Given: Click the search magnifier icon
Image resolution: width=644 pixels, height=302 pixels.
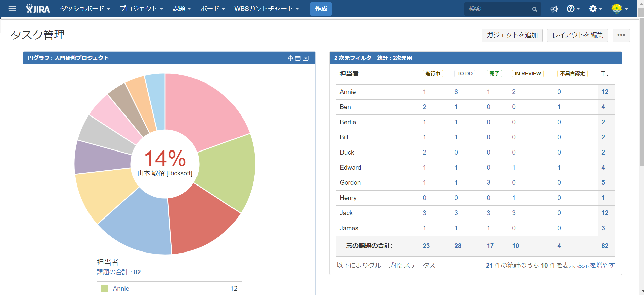Looking at the screenshot, I should point(534,9).
